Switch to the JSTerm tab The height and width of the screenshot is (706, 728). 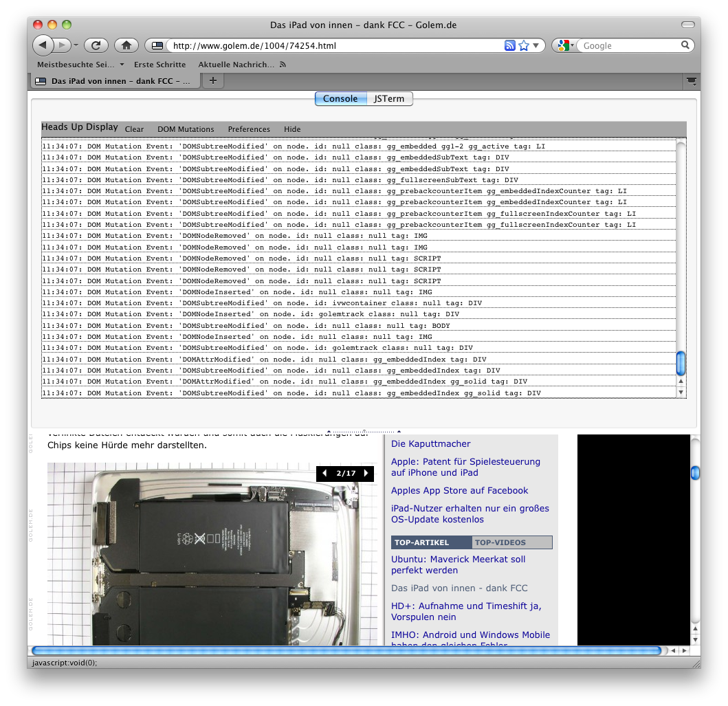pos(389,98)
